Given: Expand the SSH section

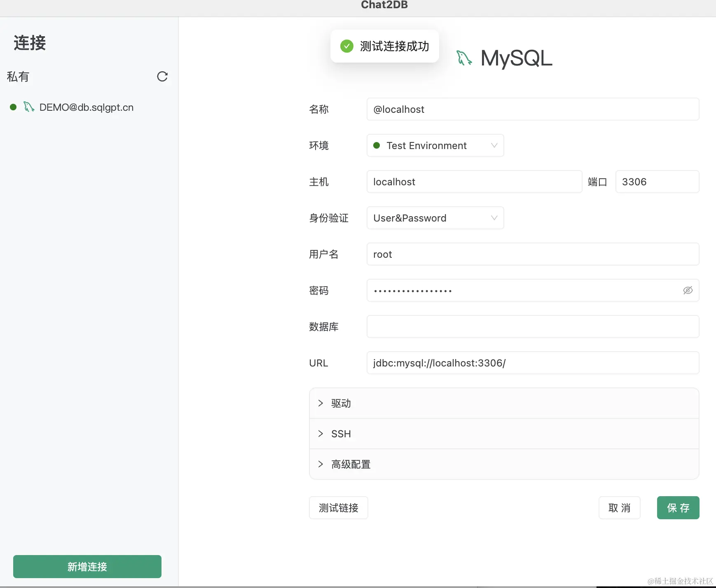Looking at the screenshot, I should point(504,434).
